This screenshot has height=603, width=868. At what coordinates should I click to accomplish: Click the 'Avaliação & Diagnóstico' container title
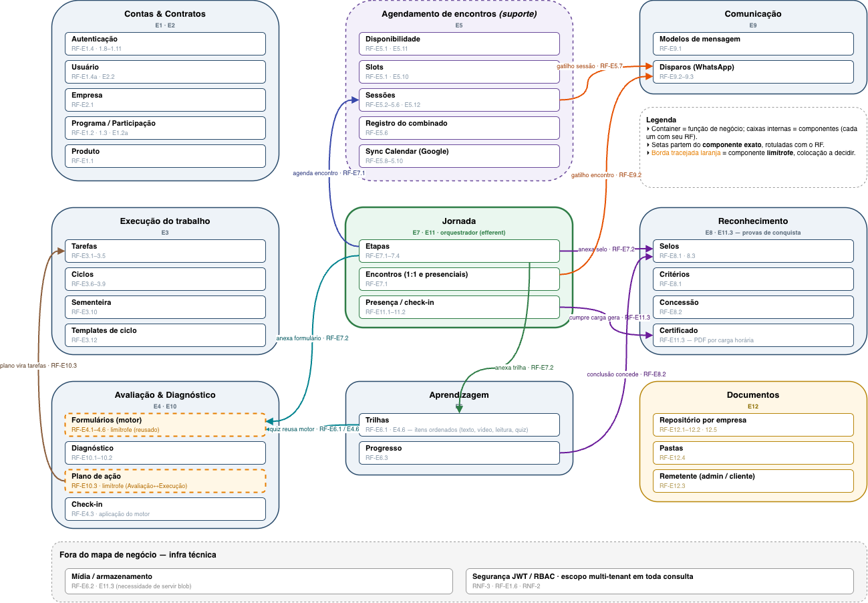(x=165, y=395)
